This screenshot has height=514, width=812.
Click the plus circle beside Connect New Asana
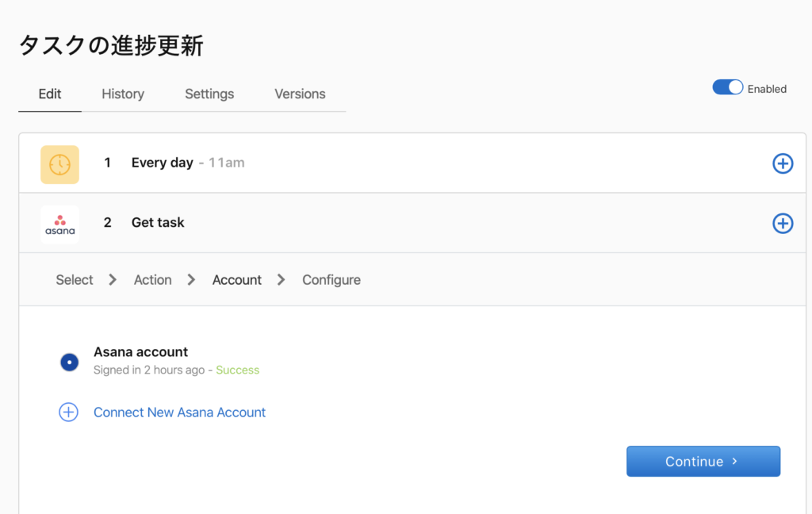tap(69, 412)
